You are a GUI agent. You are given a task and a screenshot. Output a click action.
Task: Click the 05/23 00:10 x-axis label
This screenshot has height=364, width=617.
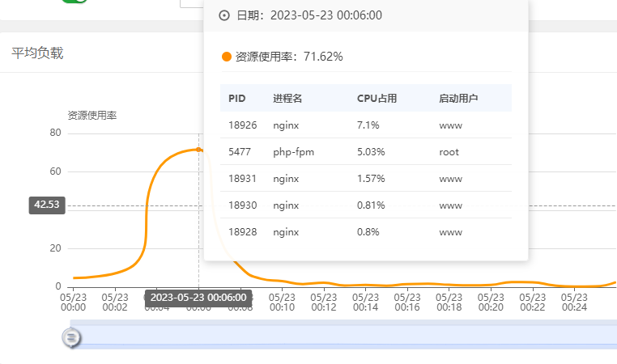[x=282, y=303]
